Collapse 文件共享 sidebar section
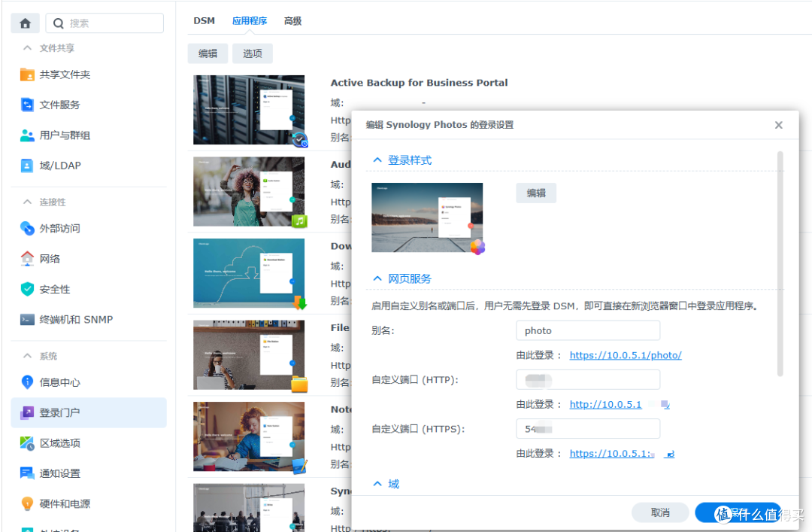812x532 pixels. [27, 47]
